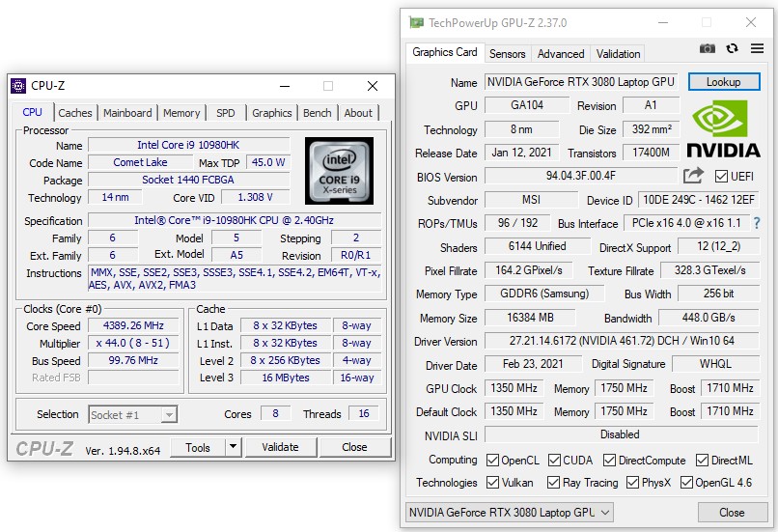The image size is (778, 532).
Task: Open the Mainboard tab in CPU-Z
Action: (x=127, y=113)
